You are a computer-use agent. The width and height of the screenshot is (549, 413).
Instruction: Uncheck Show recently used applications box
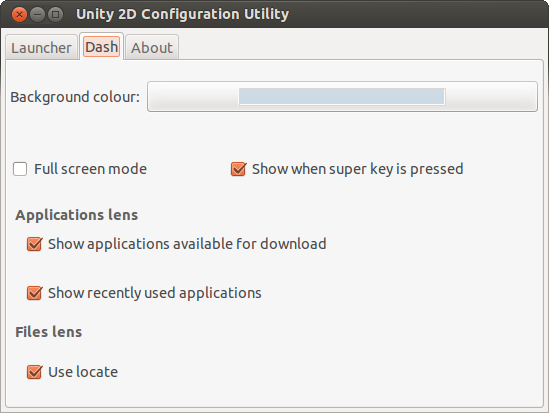35,293
